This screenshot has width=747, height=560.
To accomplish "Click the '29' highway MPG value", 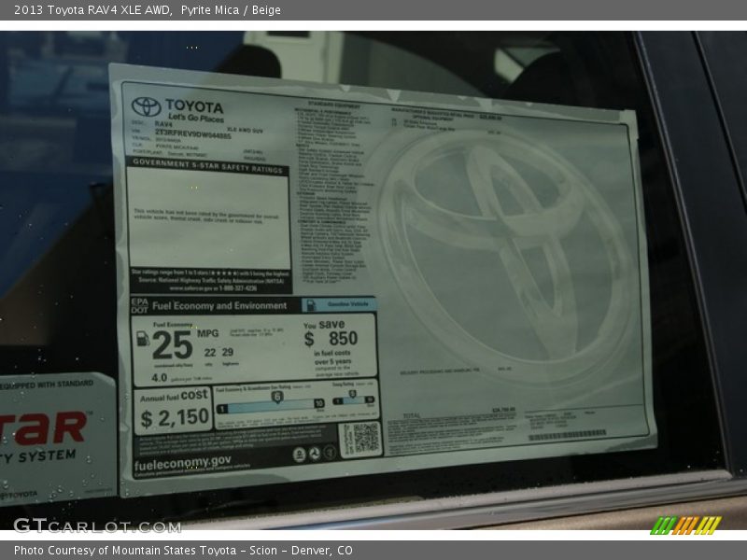I will (x=228, y=352).
